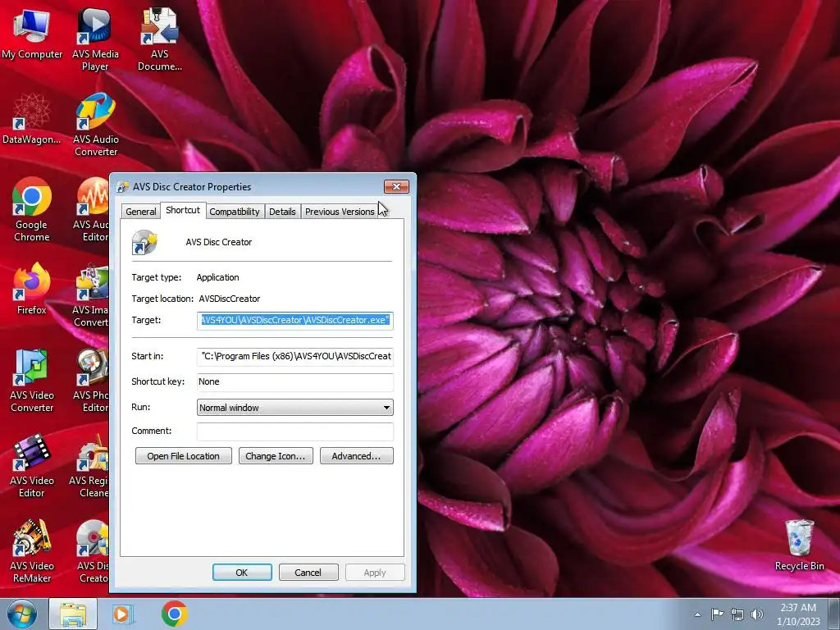This screenshot has height=630, width=840.
Task: Open the Windows Start menu
Action: coord(22,614)
